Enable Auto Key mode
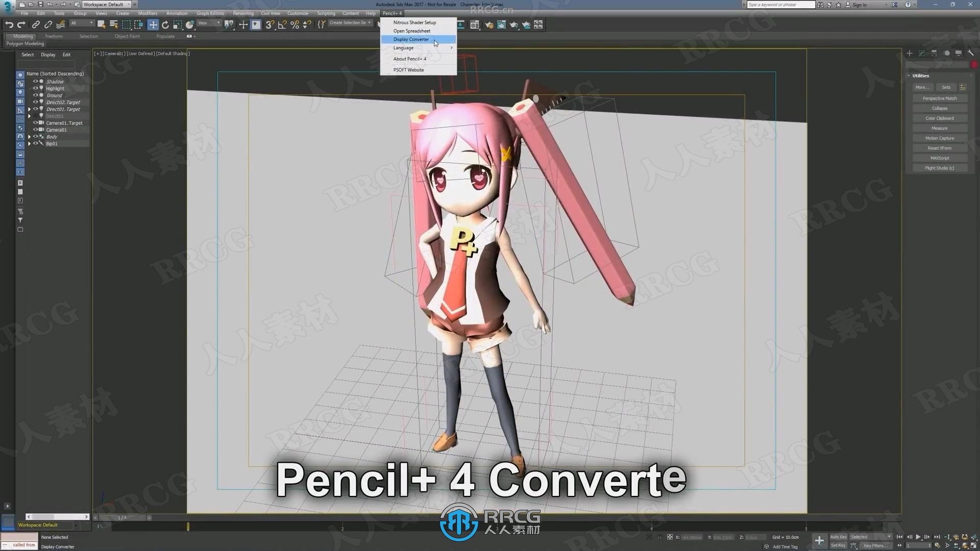This screenshot has width=980, height=551. tap(838, 537)
